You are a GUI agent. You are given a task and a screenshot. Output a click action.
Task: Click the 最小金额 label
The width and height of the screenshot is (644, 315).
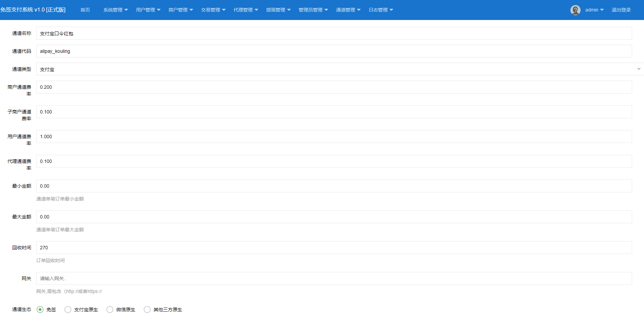point(22,186)
